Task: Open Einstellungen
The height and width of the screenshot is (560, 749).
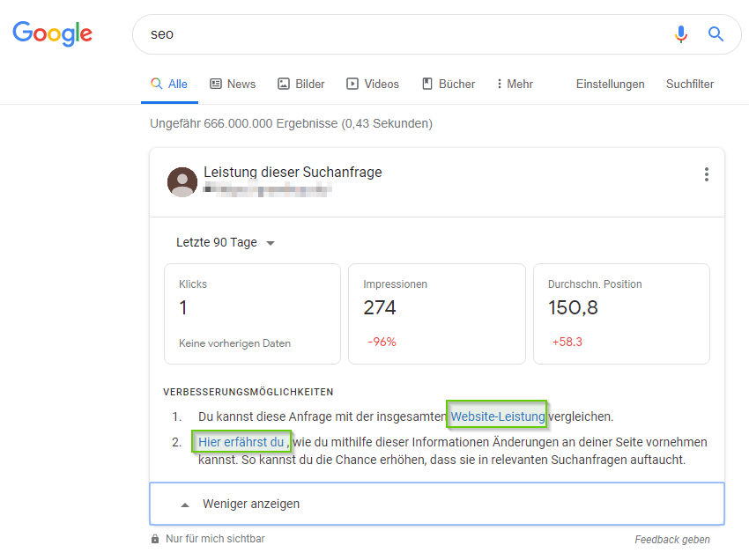Action: tap(610, 84)
